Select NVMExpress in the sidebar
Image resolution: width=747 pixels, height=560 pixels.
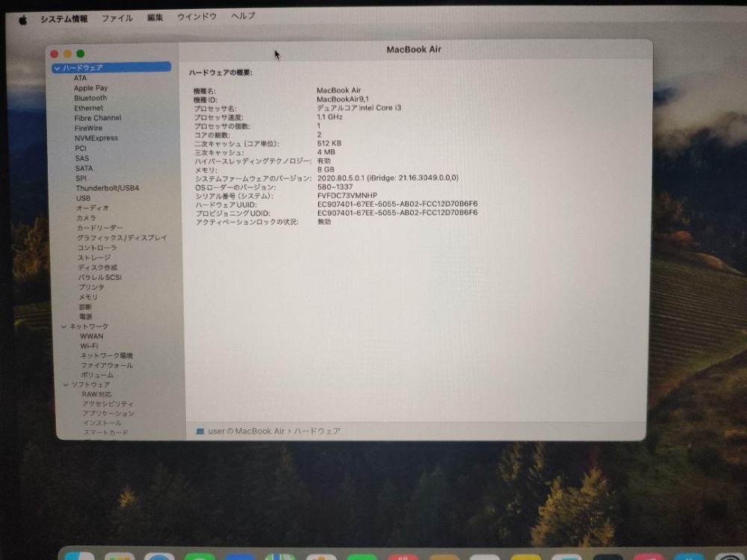click(96, 138)
